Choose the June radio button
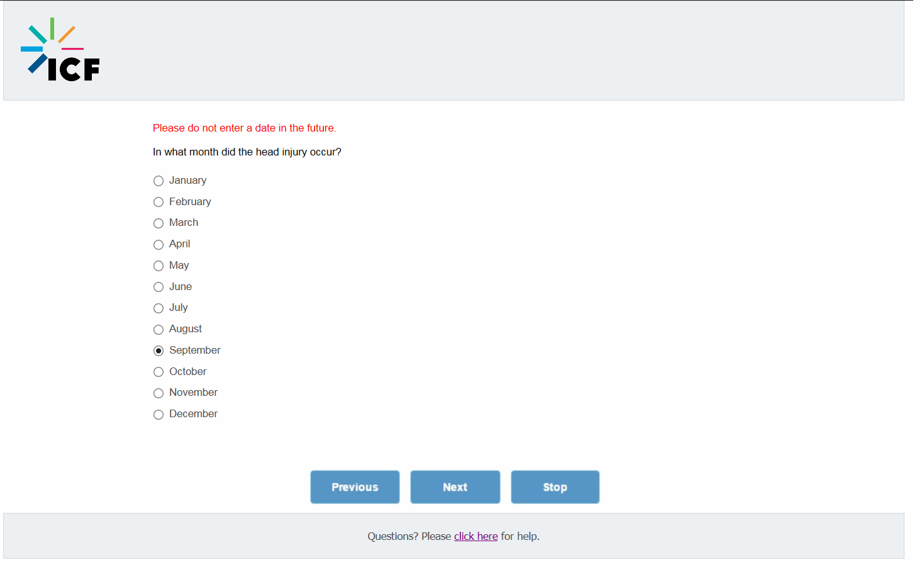924x572 pixels. (x=159, y=287)
